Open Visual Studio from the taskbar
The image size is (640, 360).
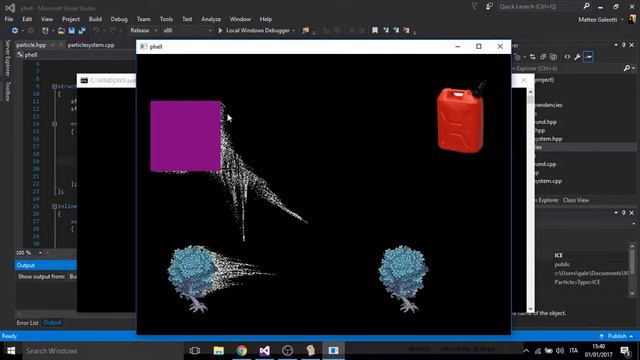pyautogui.click(x=264, y=351)
